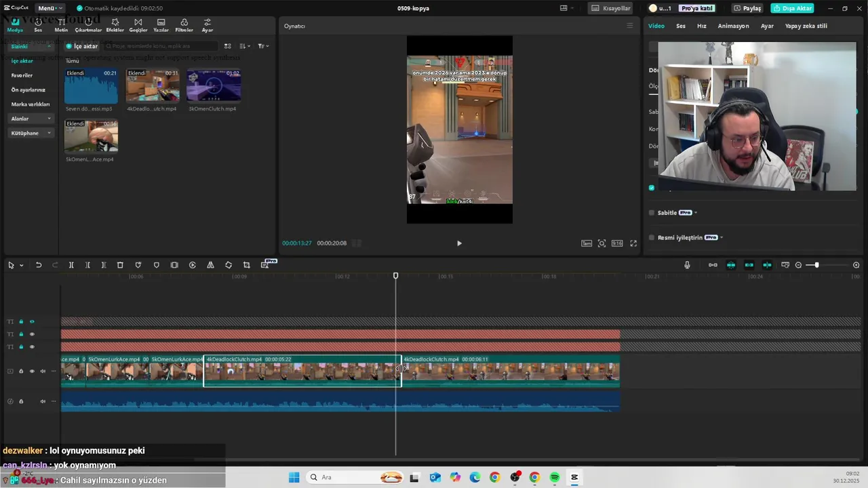868x488 pixels.
Task: Open the player panel options menu
Action: click(629, 26)
